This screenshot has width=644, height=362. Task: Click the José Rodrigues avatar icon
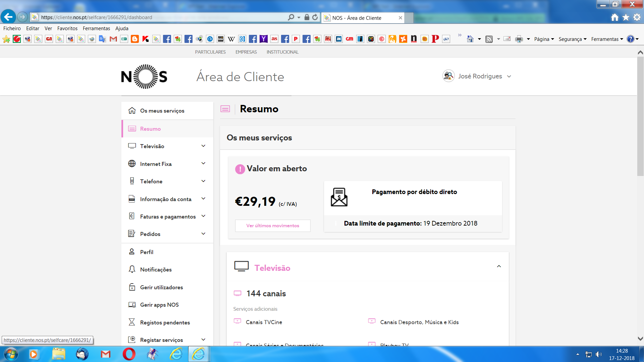(448, 76)
